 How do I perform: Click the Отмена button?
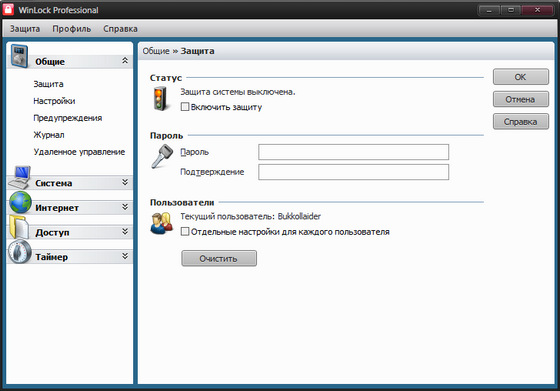[x=520, y=99]
